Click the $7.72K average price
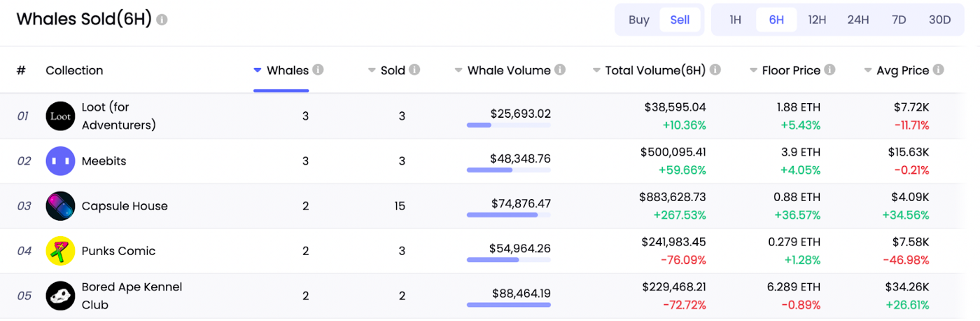 911,107
